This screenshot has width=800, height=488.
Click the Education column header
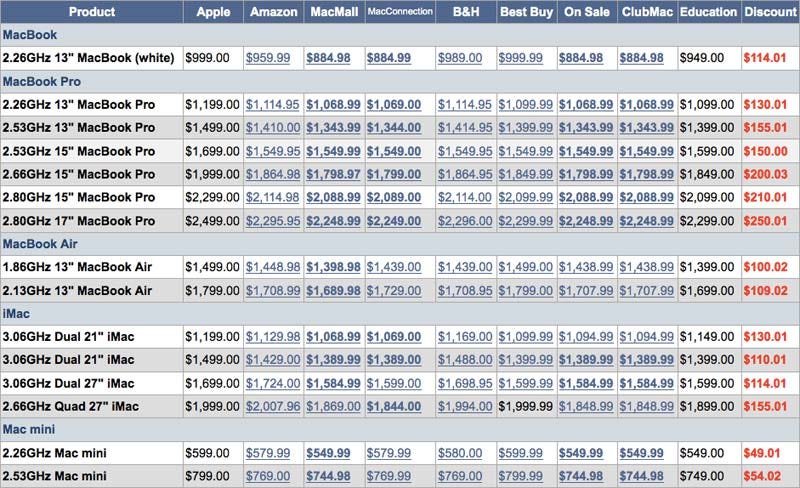pyautogui.click(x=709, y=12)
